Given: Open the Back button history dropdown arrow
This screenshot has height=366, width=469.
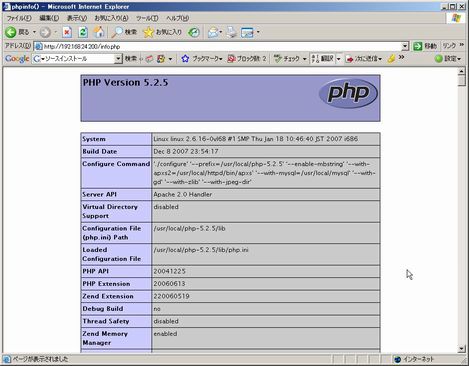Looking at the screenshot, I should click(34, 32).
